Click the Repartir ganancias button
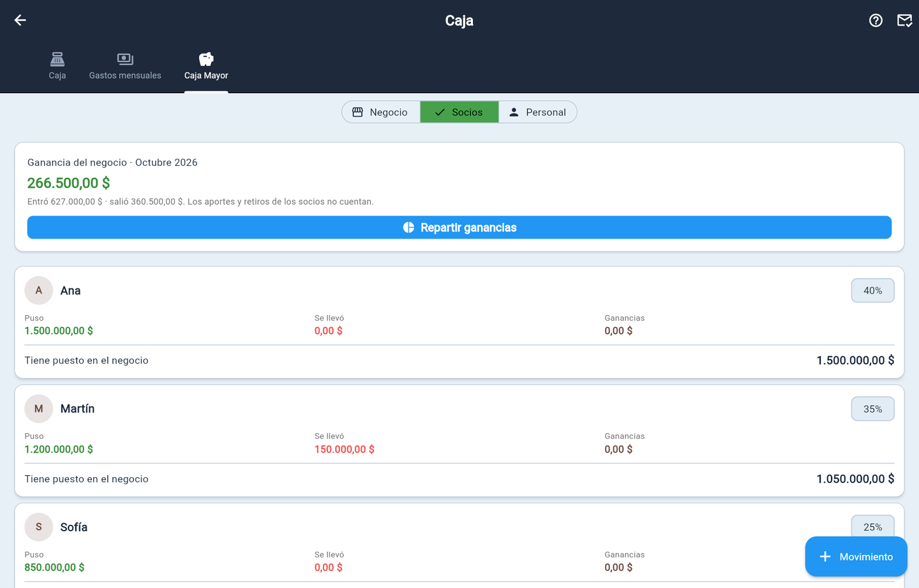 pos(459,228)
